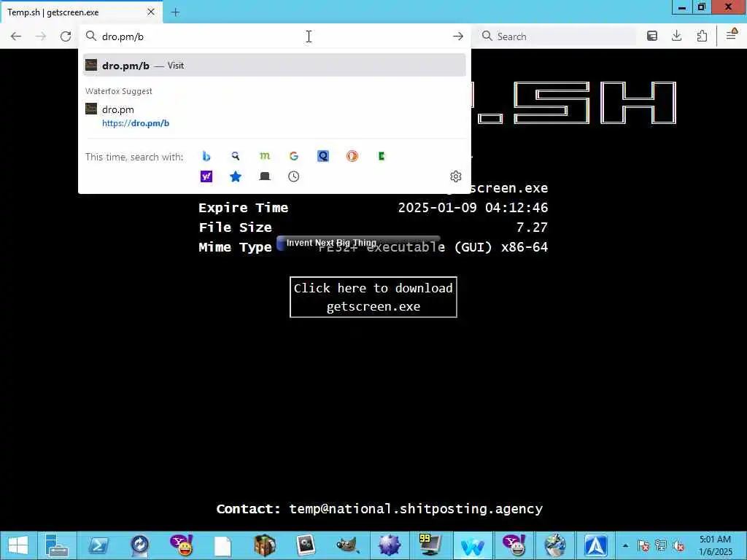Screen dimensions: 747x560
Task: Search this time with Ecosia
Action: tap(381, 156)
